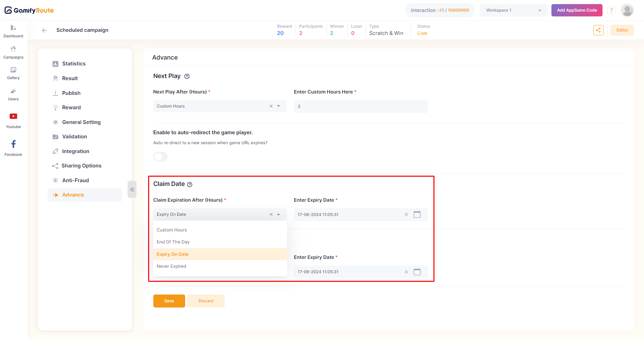
Task: Open the Workspace 1 dropdown
Action: tap(513, 10)
